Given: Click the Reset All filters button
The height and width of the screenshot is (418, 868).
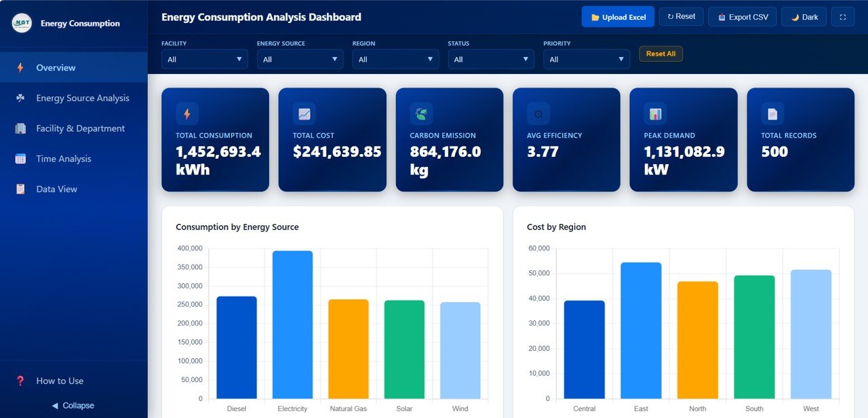Looking at the screenshot, I should point(660,54).
